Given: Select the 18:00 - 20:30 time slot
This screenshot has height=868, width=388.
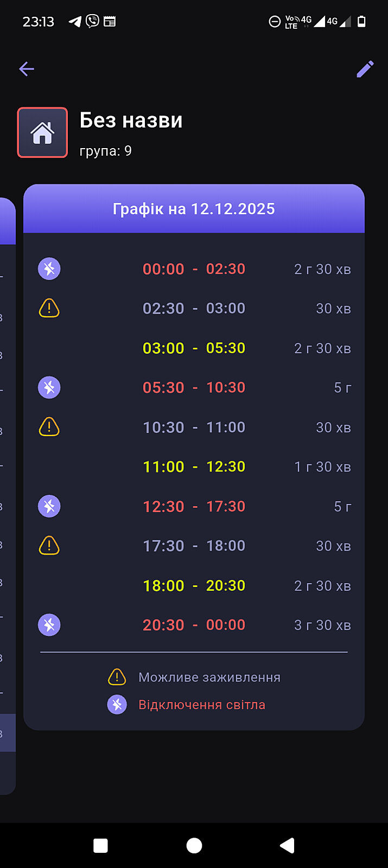Looking at the screenshot, I should (194, 585).
